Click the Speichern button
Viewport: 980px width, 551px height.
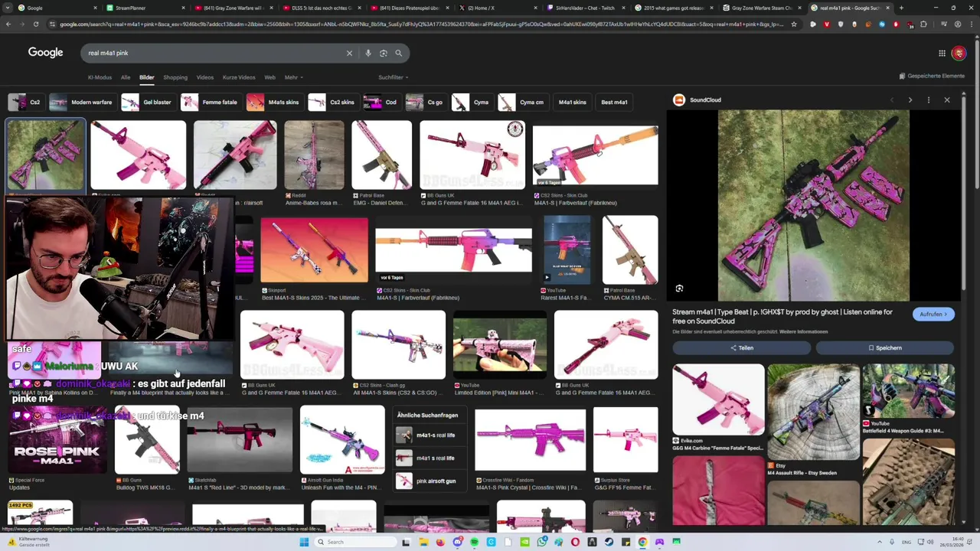pos(885,348)
